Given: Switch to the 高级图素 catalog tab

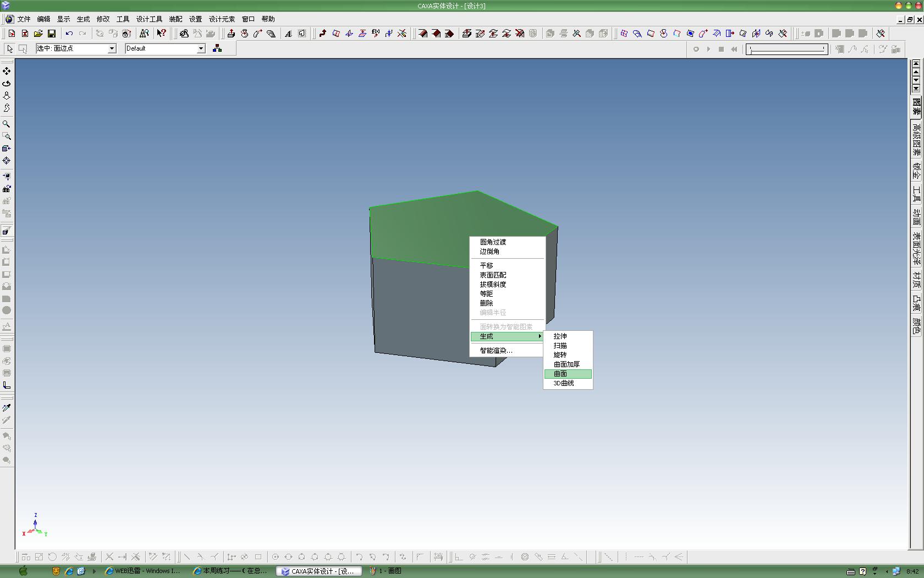Looking at the screenshot, I should click(x=916, y=139).
